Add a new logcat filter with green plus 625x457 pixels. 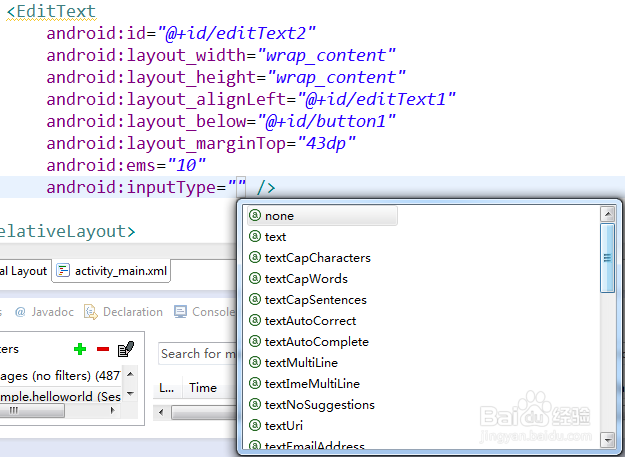pos(80,349)
